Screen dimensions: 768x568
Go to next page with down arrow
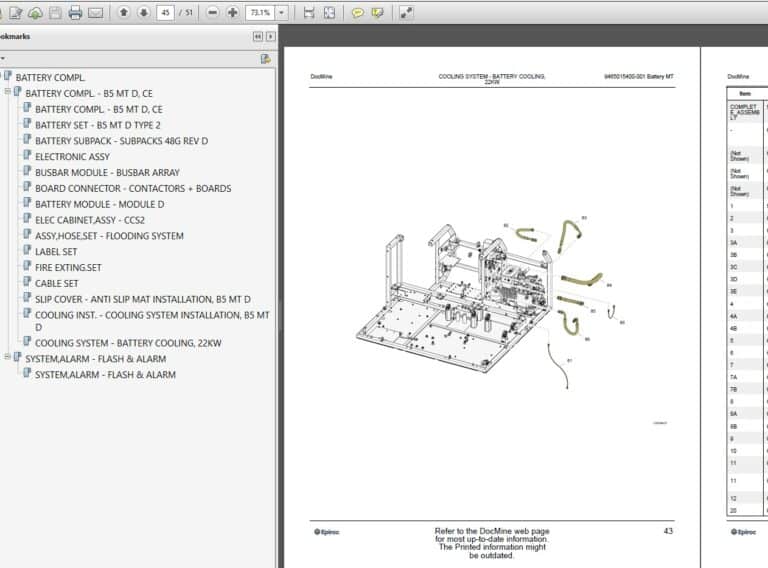[143, 13]
